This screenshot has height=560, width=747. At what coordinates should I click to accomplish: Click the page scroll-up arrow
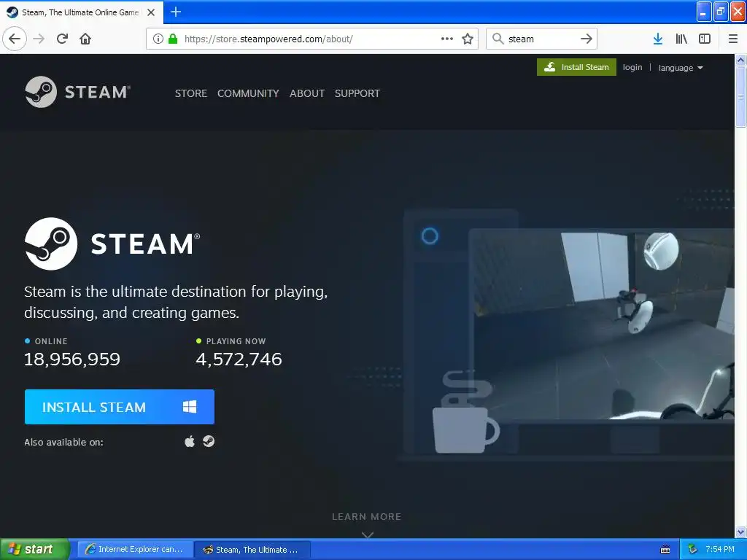(x=741, y=60)
